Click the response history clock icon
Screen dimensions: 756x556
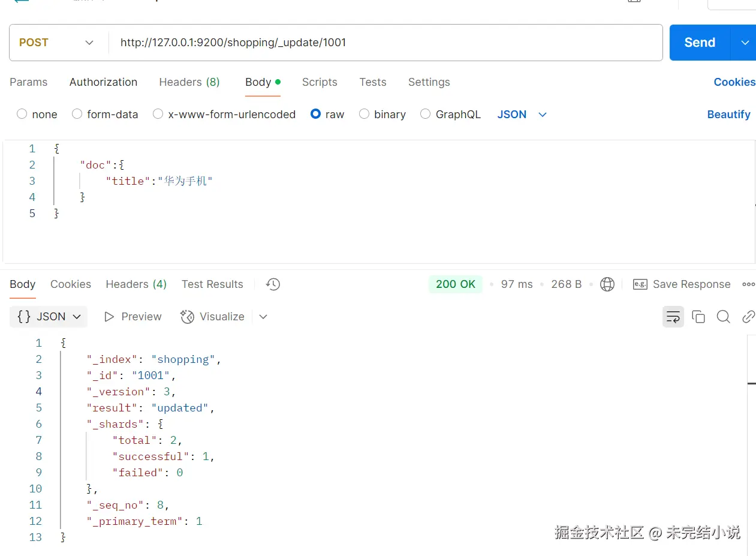[273, 284]
